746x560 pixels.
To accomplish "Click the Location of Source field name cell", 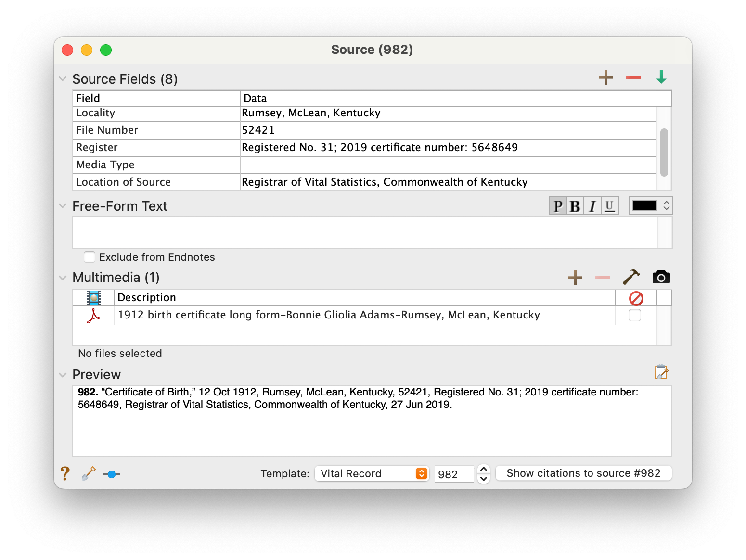I will point(156,182).
